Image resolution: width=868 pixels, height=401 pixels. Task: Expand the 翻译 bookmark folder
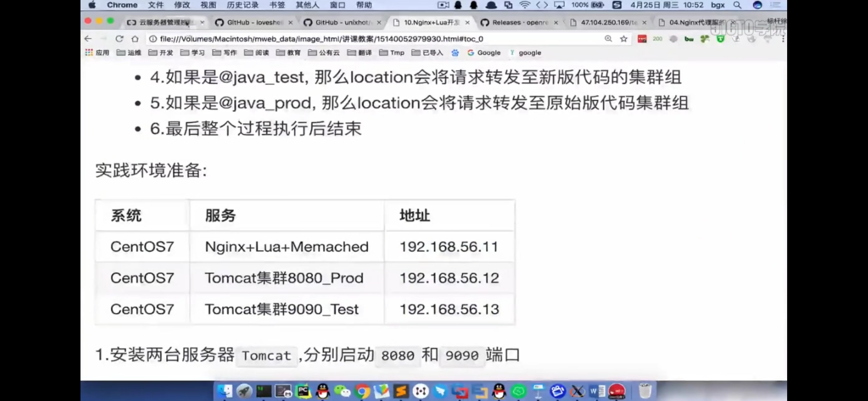point(359,53)
